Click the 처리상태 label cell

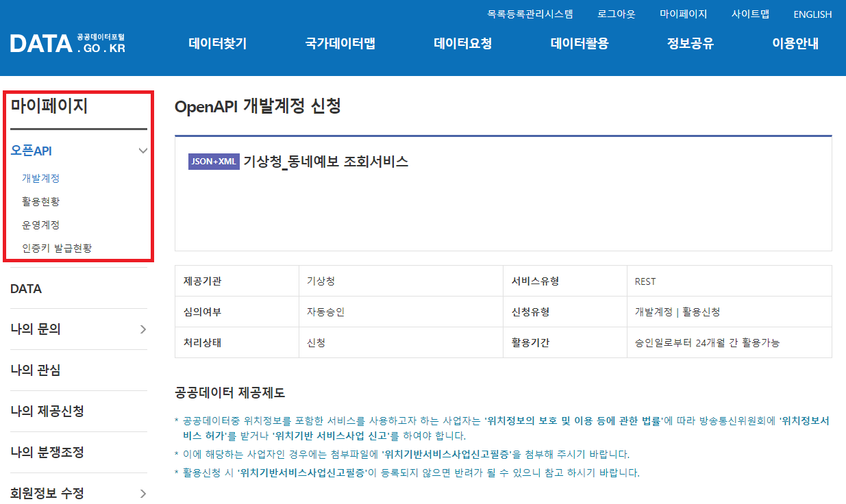(x=236, y=342)
